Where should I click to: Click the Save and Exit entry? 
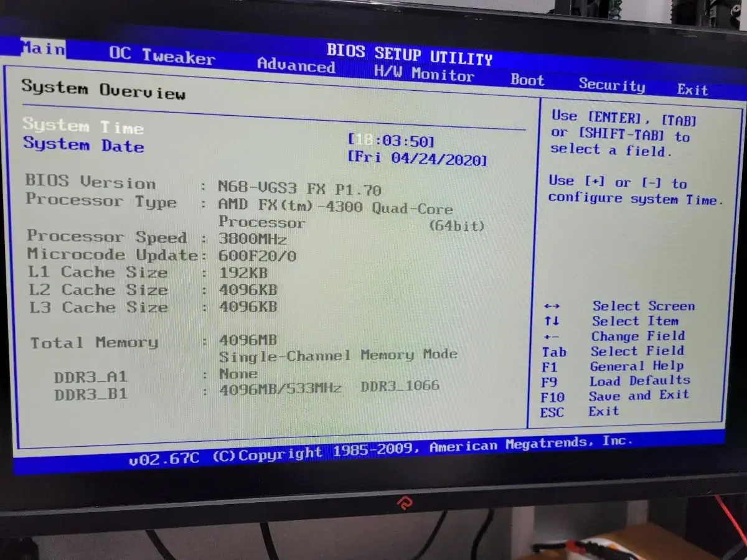[639, 396]
